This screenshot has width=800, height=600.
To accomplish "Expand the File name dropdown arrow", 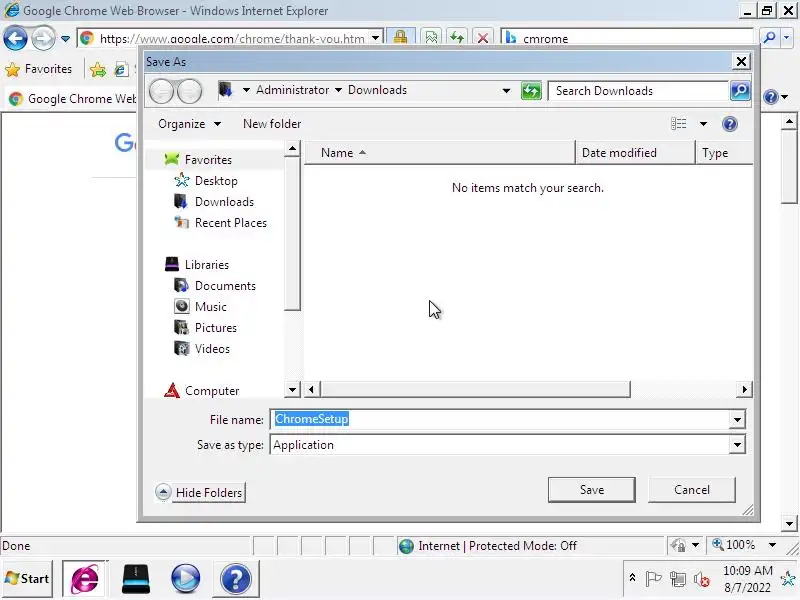I will point(737,419).
